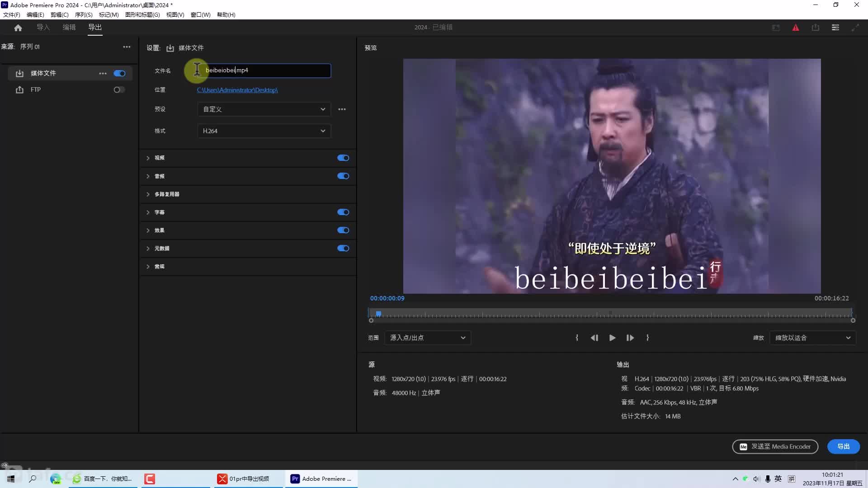Open Windows Start menu
The image size is (868, 488).
click(11, 479)
